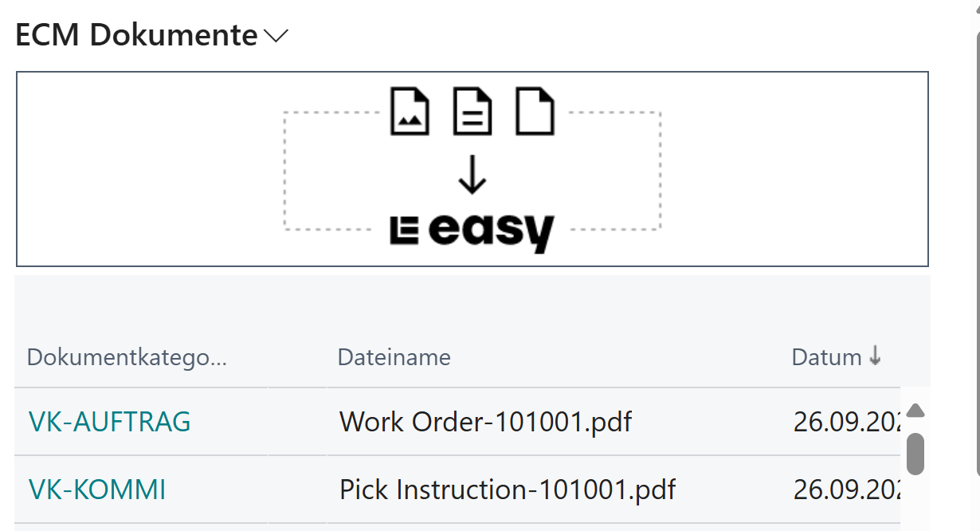Select Pick Instruction-101001.pdf file name

pos(508,490)
